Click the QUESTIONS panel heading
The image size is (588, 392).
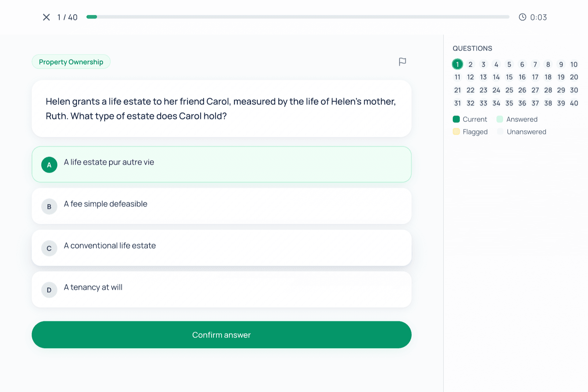click(472, 49)
